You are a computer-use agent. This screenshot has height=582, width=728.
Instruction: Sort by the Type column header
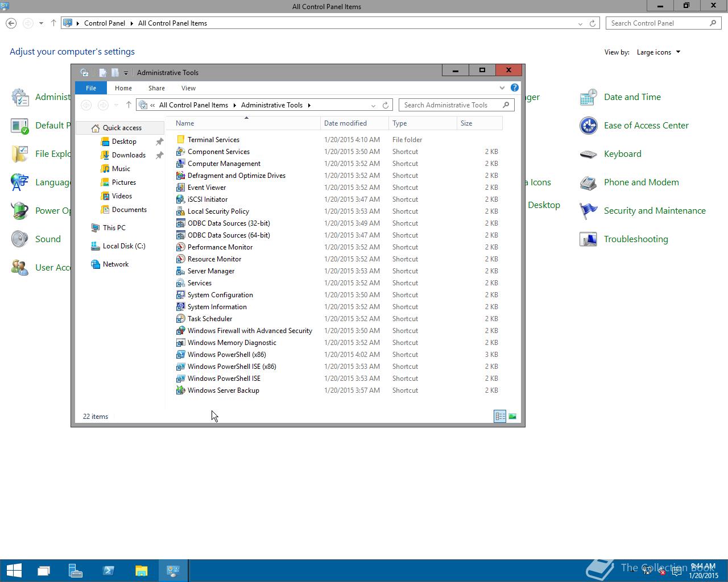pos(423,123)
